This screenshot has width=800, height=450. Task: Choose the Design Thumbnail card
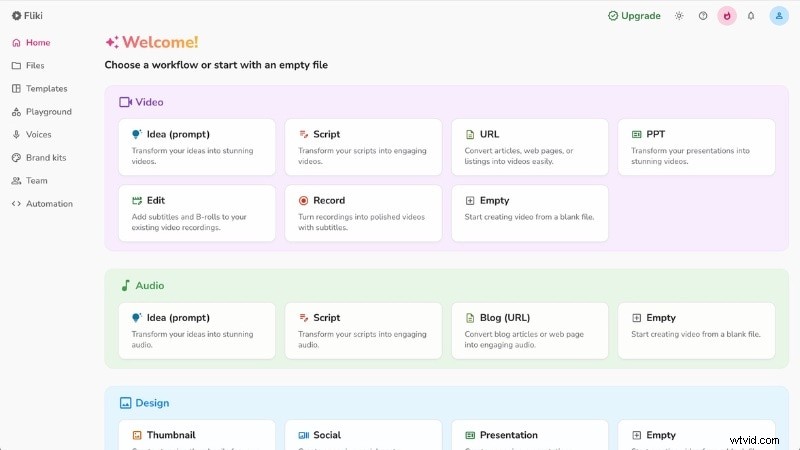coord(196,436)
